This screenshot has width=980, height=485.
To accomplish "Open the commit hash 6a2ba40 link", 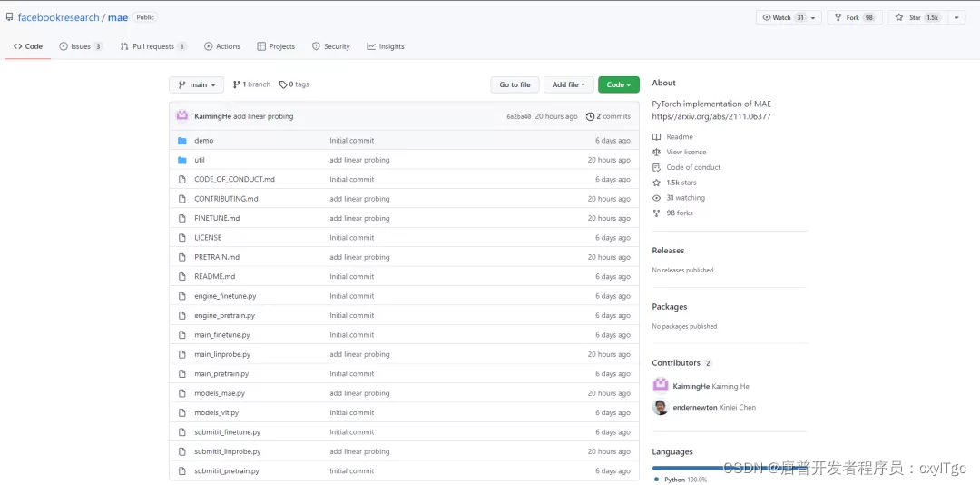I will tap(519, 116).
